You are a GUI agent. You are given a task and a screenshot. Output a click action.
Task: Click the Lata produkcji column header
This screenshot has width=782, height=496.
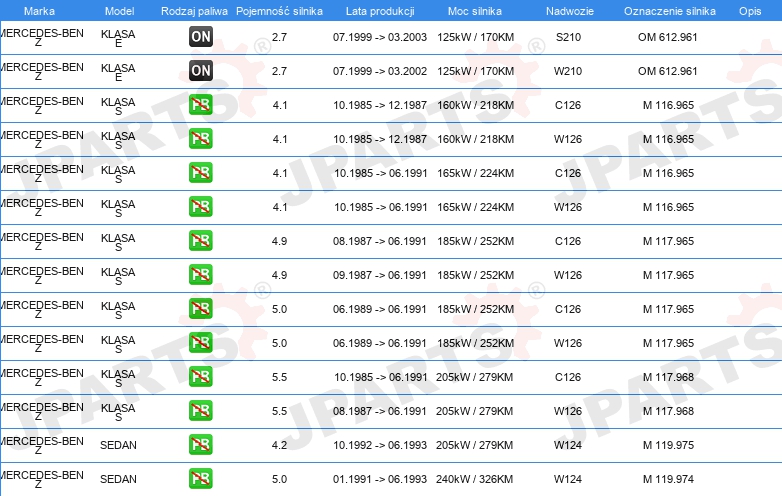[x=379, y=10]
